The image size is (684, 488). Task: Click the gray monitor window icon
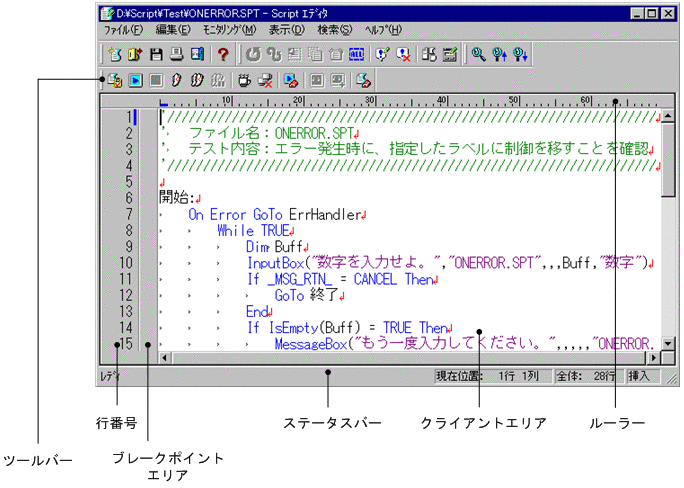(x=317, y=80)
